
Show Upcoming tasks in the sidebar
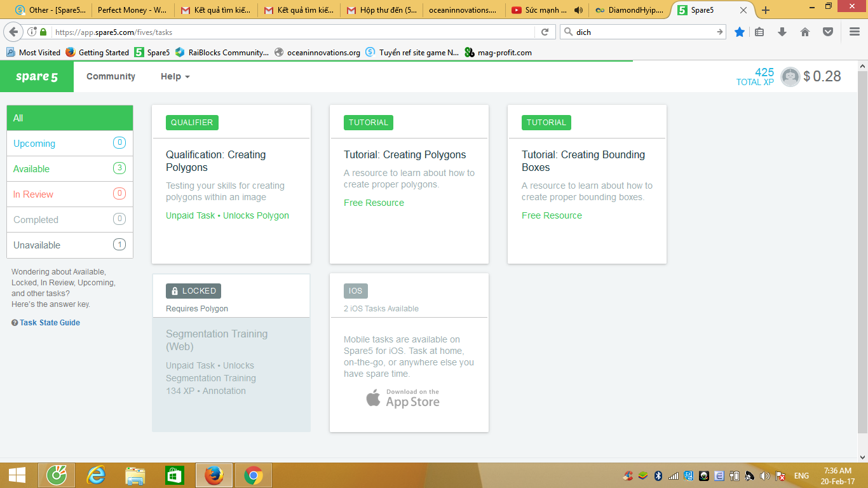[70, 144]
